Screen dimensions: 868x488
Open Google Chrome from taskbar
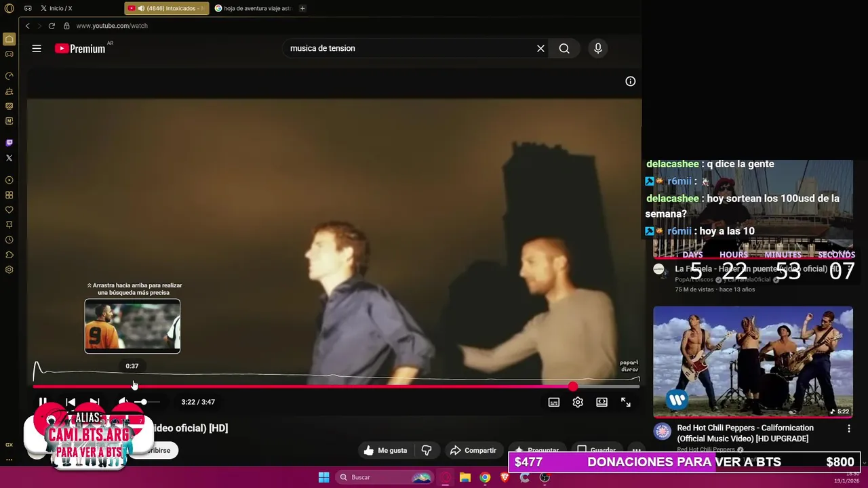click(485, 477)
